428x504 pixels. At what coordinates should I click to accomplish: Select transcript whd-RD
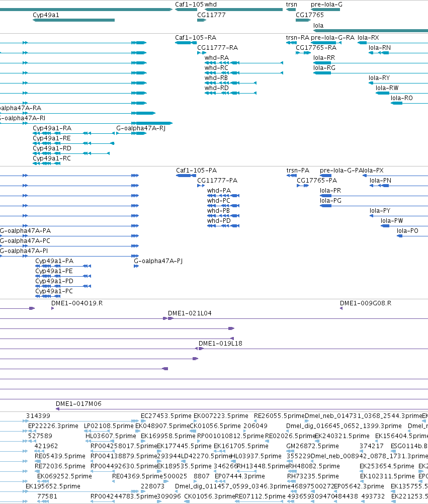click(x=230, y=93)
